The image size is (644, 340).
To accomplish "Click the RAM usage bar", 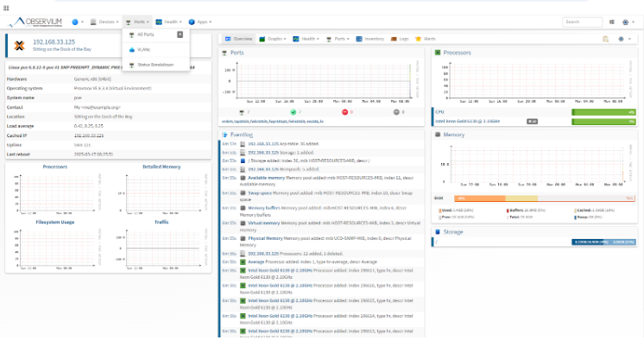I will [x=544, y=198].
